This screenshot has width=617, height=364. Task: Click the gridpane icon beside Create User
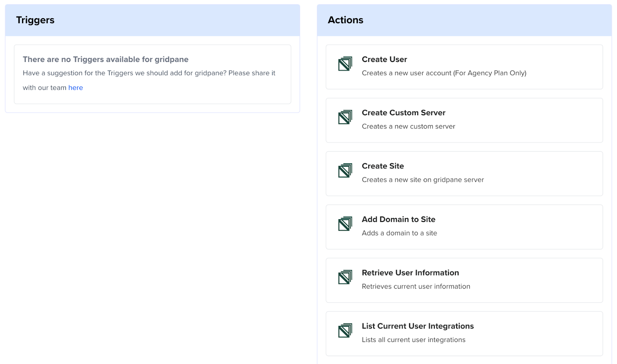345,64
